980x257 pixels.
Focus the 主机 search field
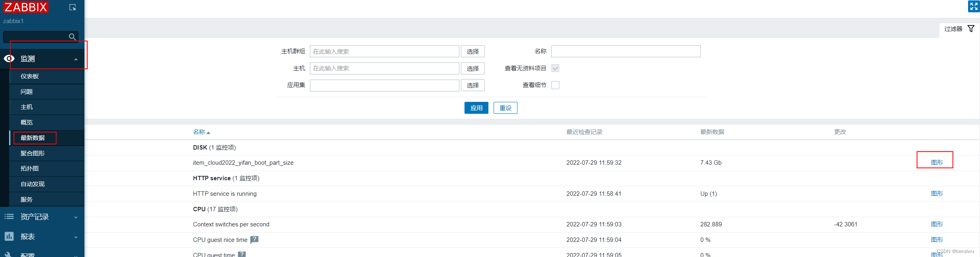(x=384, y=68)
